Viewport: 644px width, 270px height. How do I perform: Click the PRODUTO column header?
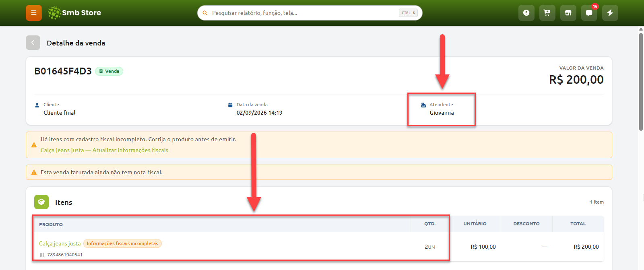point(51,225)
